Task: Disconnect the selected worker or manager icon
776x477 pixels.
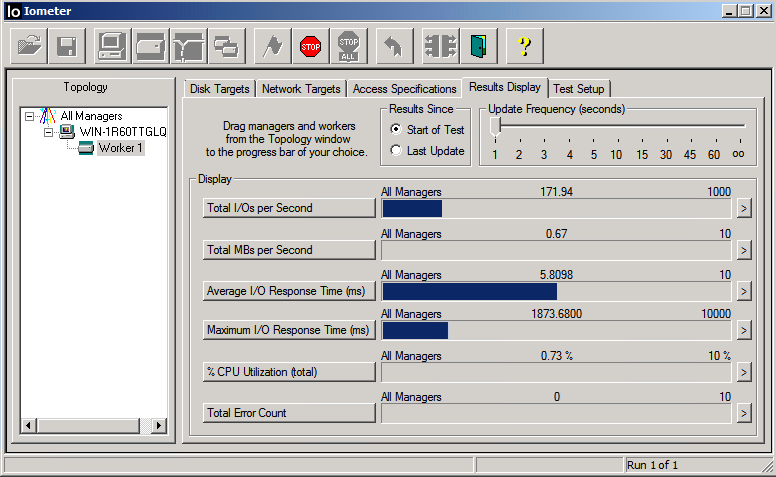Action: 440,47
